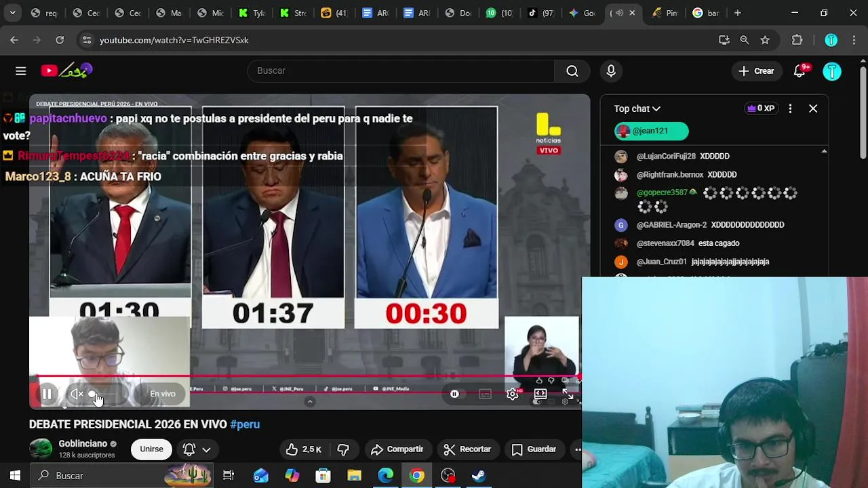The image size is (868, 488).
Task: Jump to live with En vivo
Action: click(163, 394)
